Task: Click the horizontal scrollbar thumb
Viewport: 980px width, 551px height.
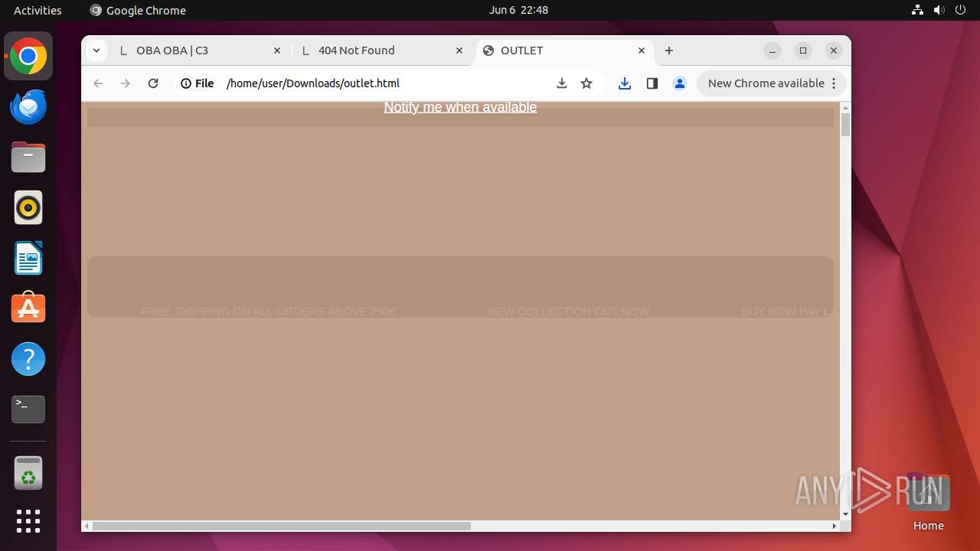Action: pyautogui.click(x=281, y=526)
